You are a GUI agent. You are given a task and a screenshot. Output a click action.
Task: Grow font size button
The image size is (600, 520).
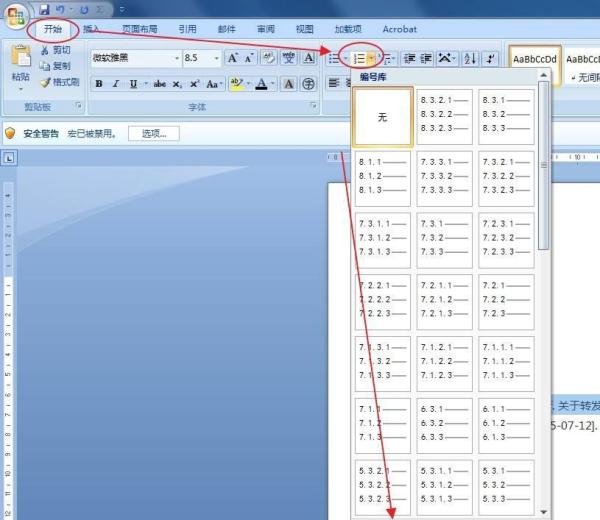[233, 58]
